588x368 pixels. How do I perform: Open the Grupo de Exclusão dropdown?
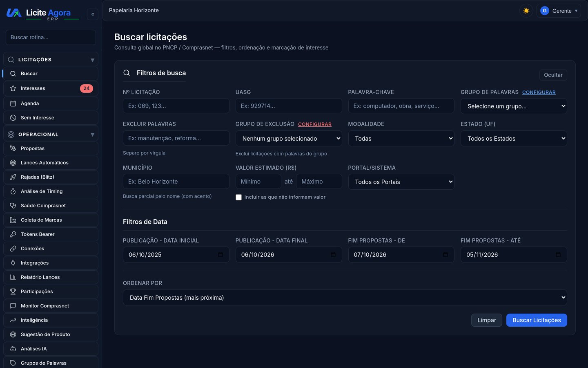point(289,139)
